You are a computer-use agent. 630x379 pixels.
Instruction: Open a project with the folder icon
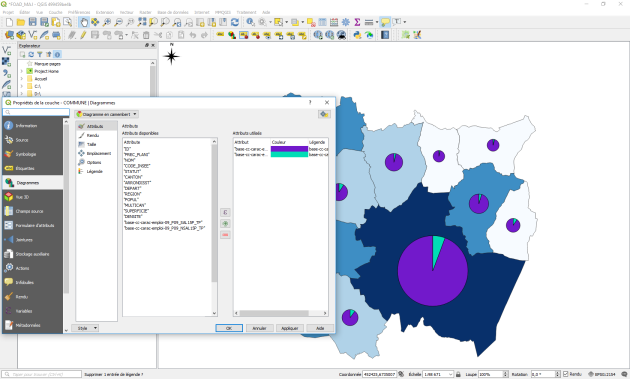click(21, 22)
